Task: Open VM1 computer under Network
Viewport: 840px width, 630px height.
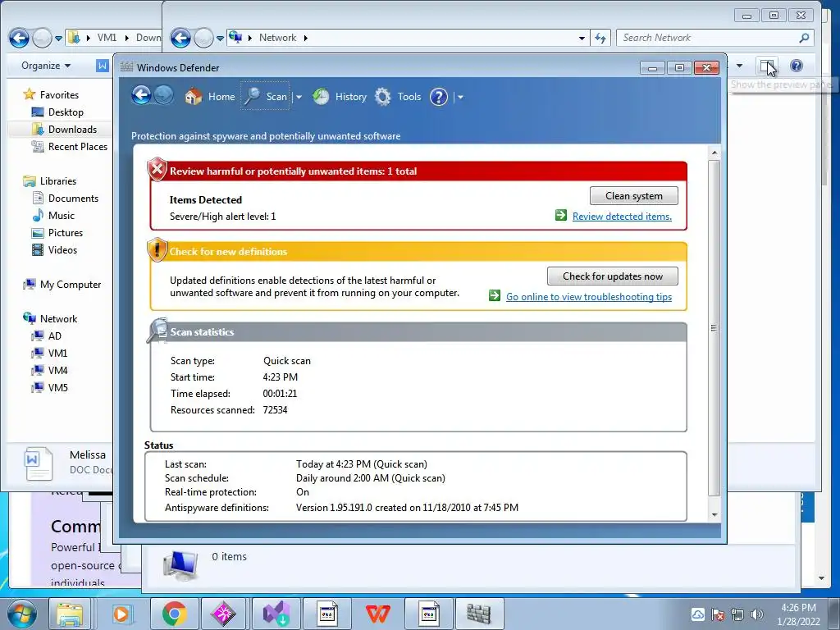Action: (x=57, y=353)
